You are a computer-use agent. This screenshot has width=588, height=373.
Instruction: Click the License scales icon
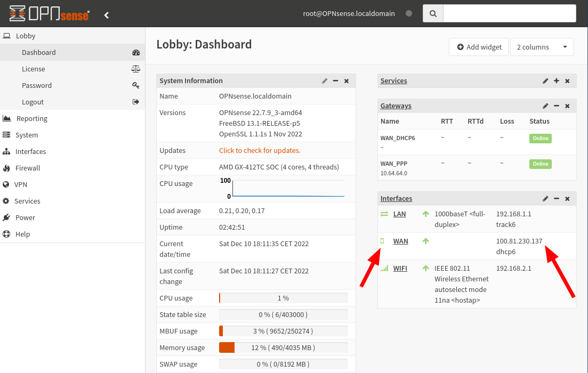pos(136,69)
